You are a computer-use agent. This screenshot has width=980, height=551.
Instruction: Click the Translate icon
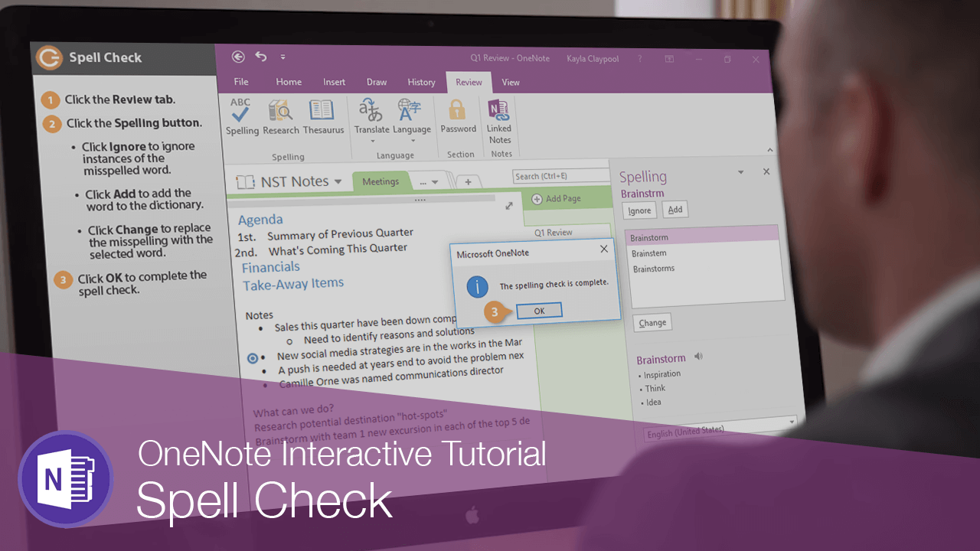point(371,111)
